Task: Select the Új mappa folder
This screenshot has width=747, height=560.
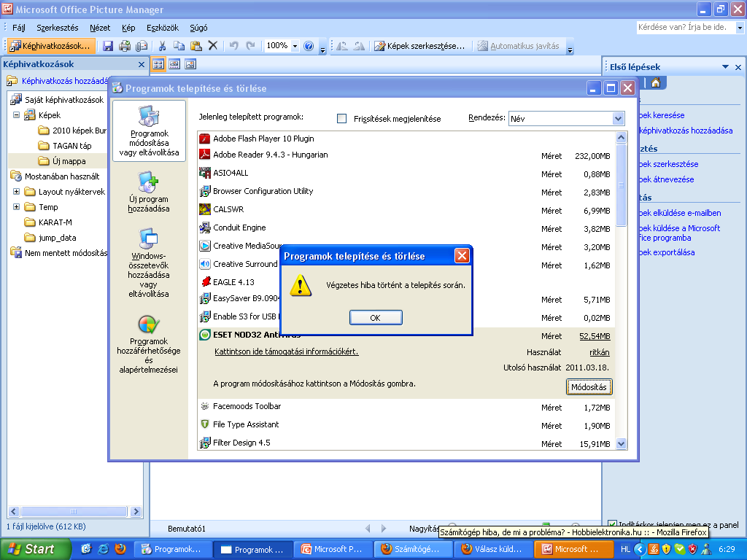Action: point(62,161)
